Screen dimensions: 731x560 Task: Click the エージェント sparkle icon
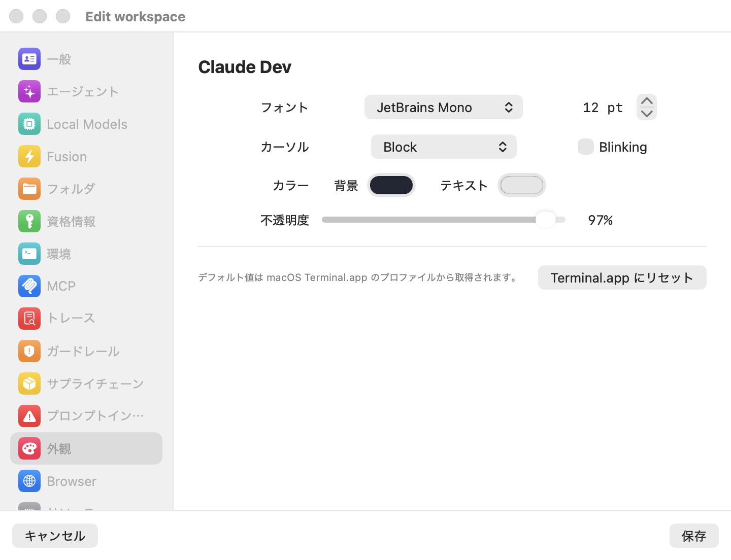point(29,92)
